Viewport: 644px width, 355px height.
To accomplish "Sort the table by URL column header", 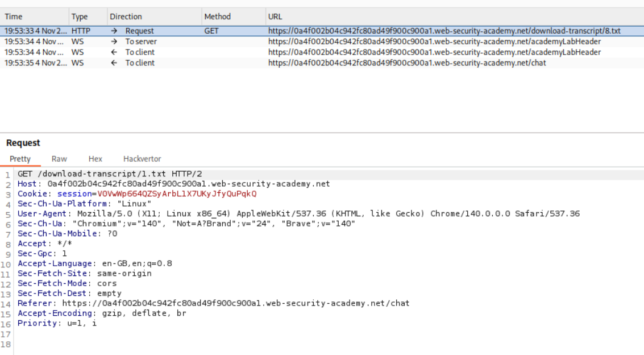I will coord(275,16).
